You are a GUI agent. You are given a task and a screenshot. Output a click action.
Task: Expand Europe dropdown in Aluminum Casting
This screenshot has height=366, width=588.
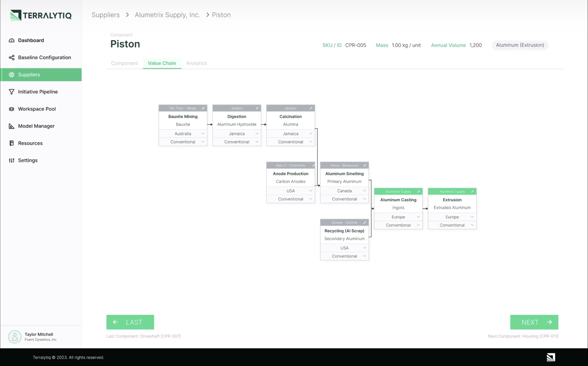pos(418,217)
